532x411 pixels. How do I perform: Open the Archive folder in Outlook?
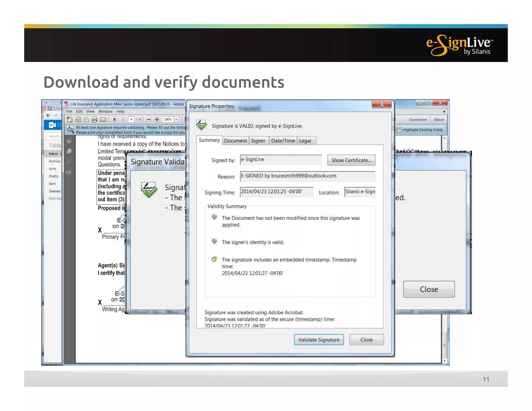[54, 161]
